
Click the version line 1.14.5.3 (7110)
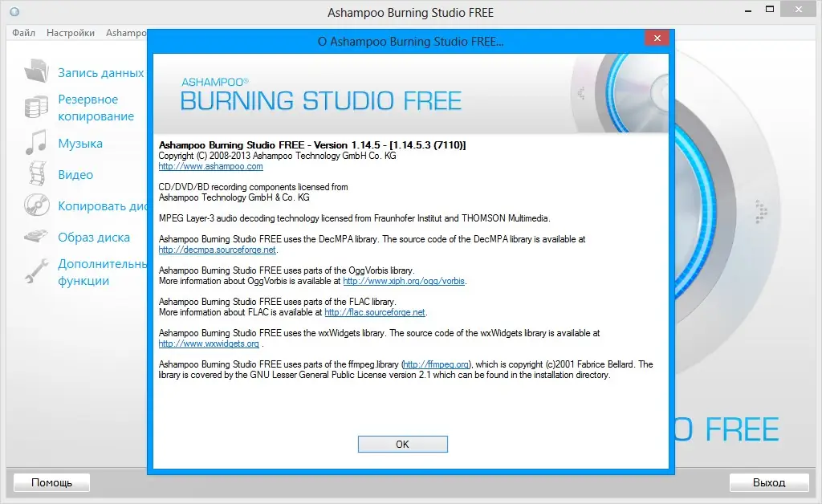coord(312,145)
